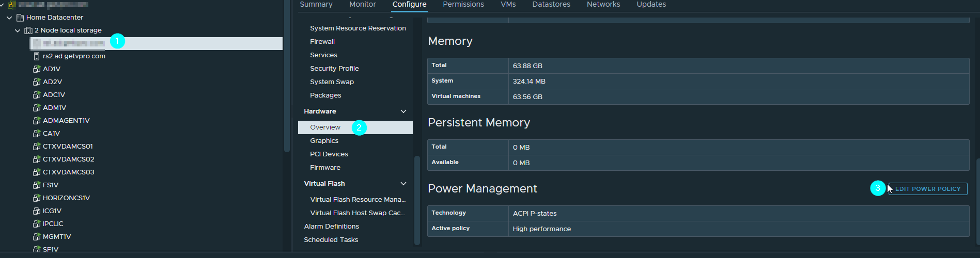980x258 pixels.
Task: Collapse the 2 Node local storage cluster
Action: (18, 30)
